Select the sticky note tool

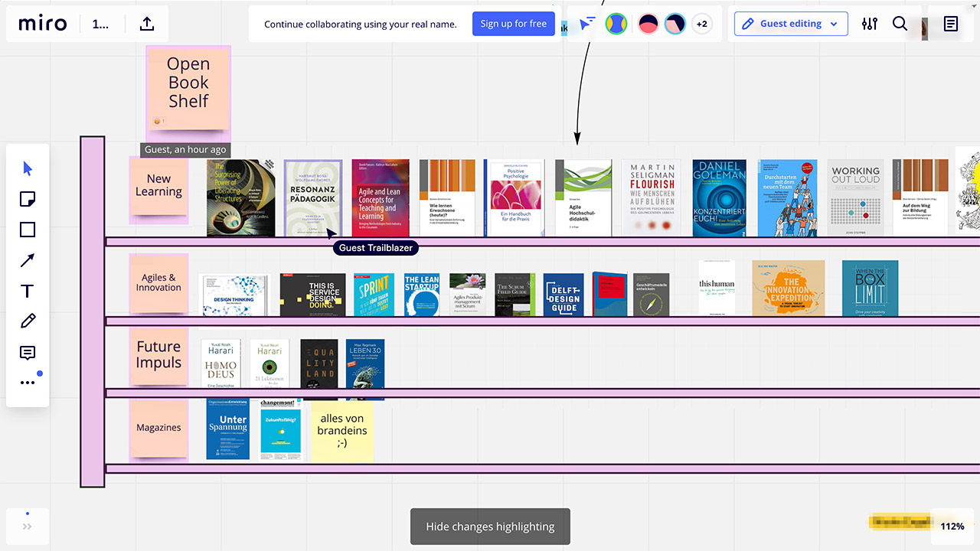(28, 199)
